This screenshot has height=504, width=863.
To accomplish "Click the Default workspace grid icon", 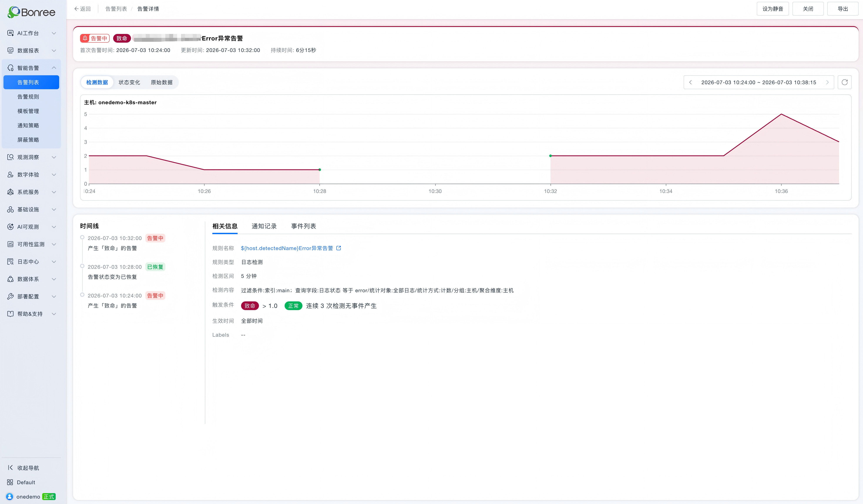I will [x=10, y=482].
